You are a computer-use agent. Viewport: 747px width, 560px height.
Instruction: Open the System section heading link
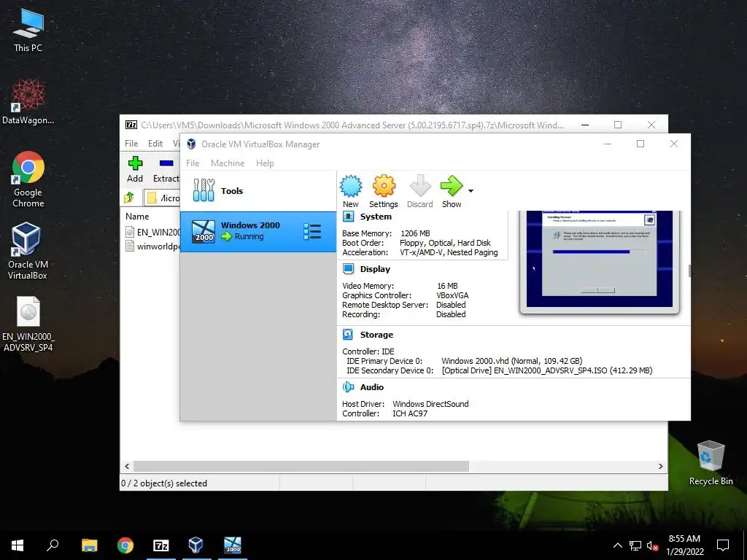pyautogui.click(x=376, y=217)
